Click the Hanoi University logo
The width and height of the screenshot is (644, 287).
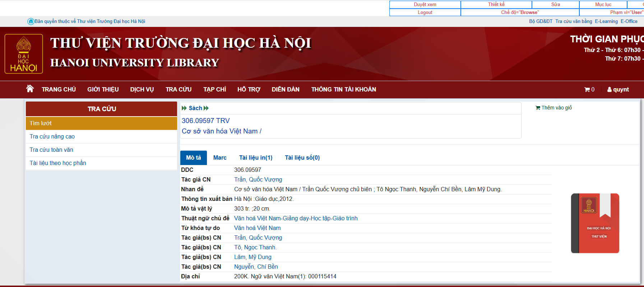tap(24, 54)
